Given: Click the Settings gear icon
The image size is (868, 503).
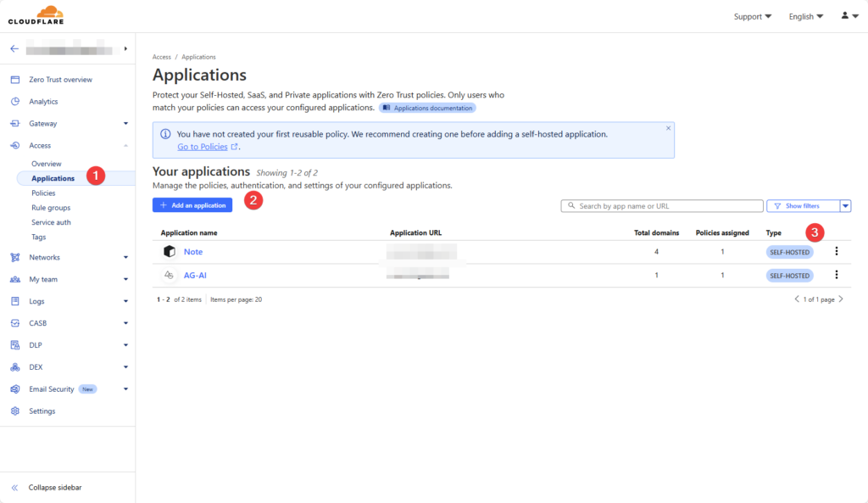Looking at the screenshot, I should (15, 411).
